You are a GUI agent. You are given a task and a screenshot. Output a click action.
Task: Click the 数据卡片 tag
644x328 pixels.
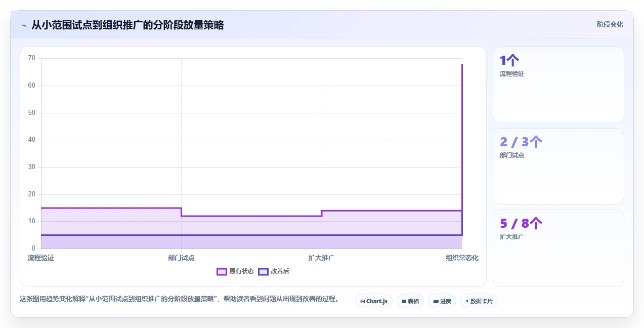(479, 301)
